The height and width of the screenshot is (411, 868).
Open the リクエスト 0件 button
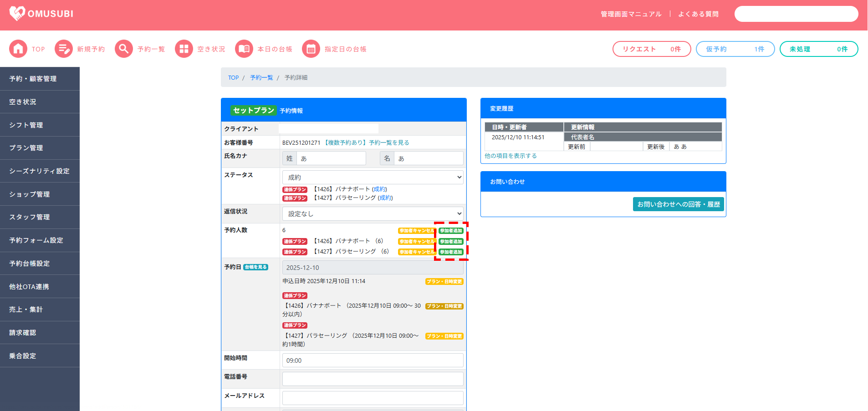coord(651,49)
